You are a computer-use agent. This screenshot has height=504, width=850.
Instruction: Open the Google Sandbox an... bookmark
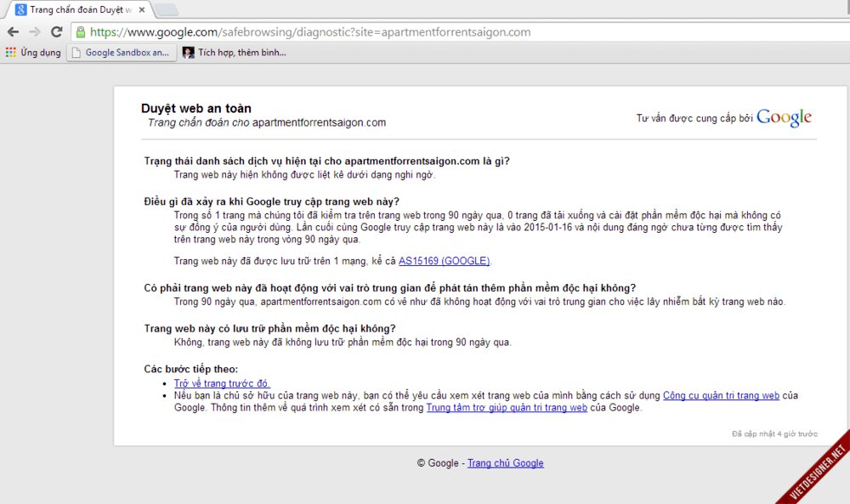(x=122, y=53)
